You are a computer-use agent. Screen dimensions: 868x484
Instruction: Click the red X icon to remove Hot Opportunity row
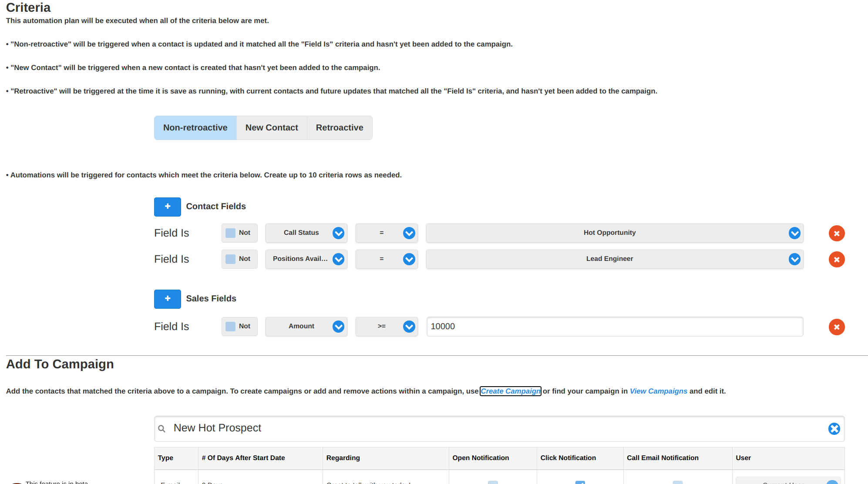[x=835, y=233]
